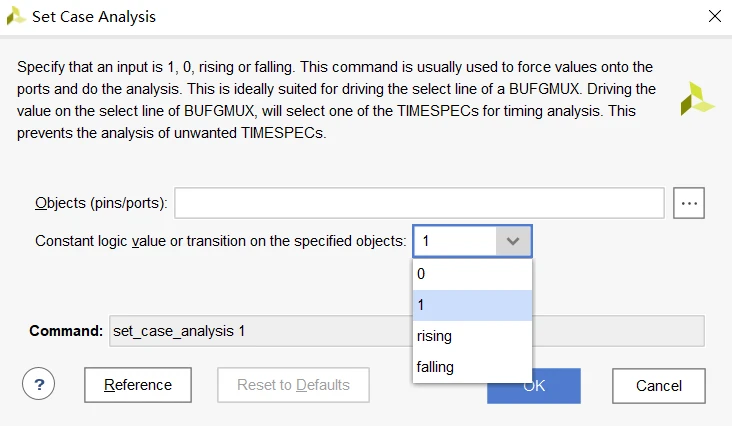This screenshot has height=426, width=732.
Task: Select option 0 from the dropdown list
Action: coord(472,274)
